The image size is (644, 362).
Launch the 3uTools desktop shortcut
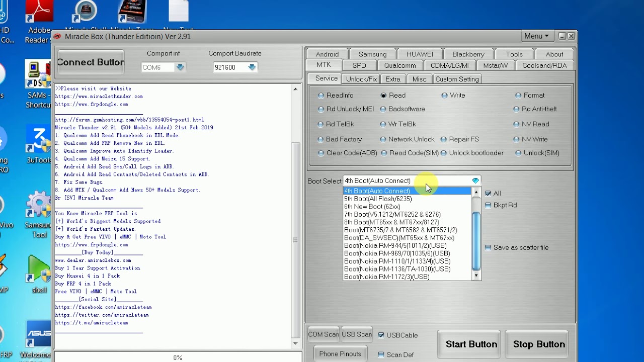click(x=39, y=145)
